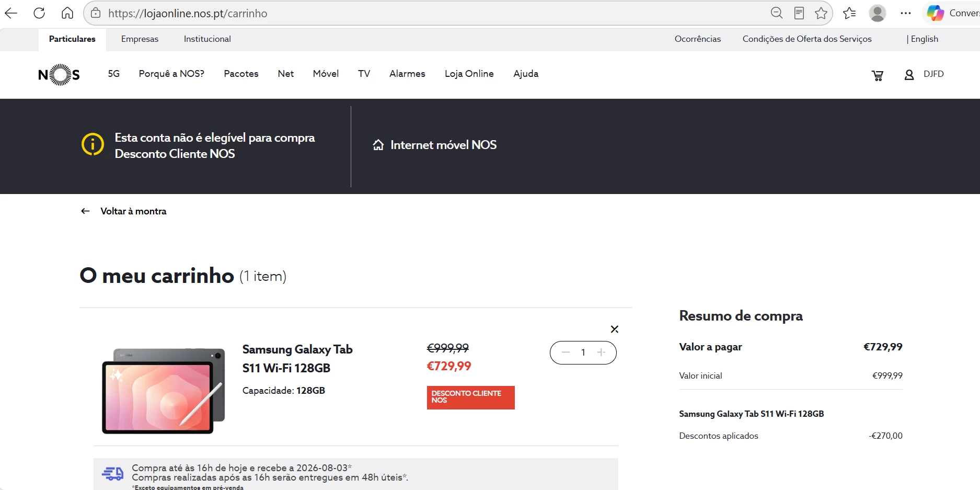Open the user account icon
The width and height of the screenshot is (980, 490).
click(909, 75)
